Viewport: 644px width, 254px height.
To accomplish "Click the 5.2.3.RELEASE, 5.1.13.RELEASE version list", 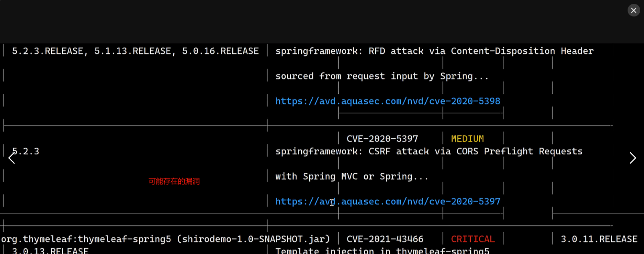I will [x=135, y=51].
